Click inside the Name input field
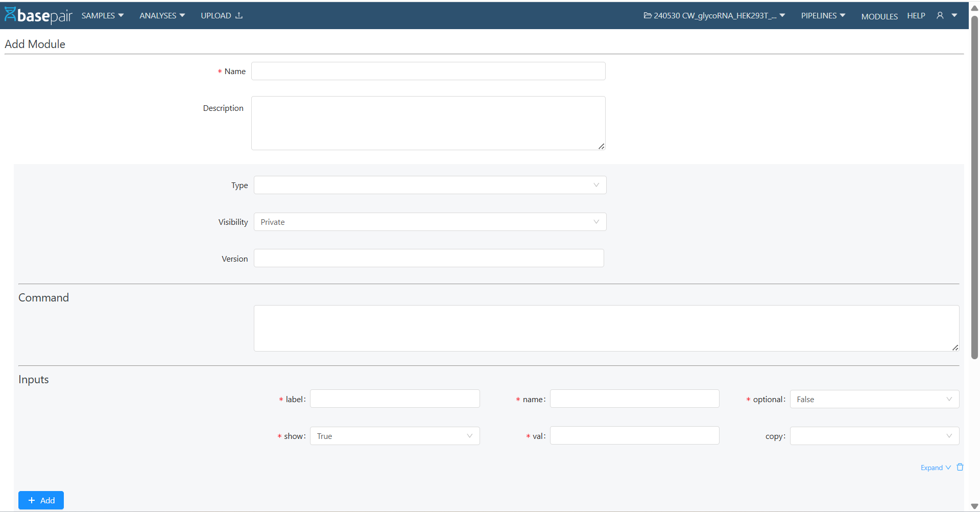Image resolution: width=980 pixels, height=512 pixels. (x=428, y=71)
